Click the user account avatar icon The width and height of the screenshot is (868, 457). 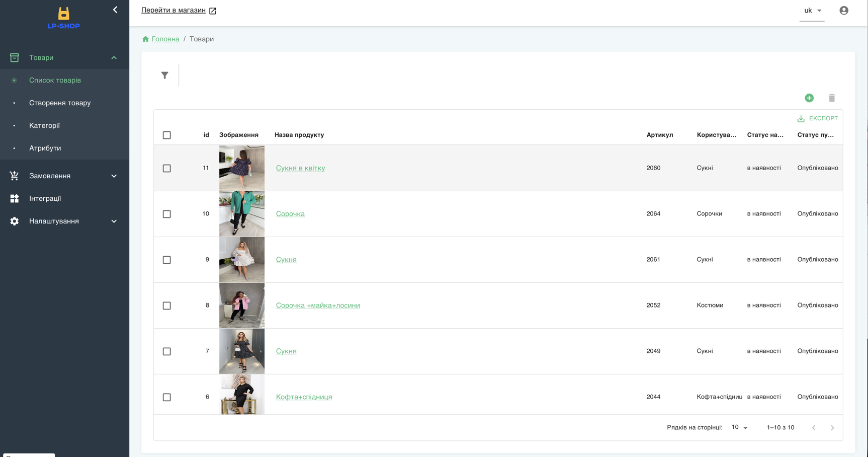click(x=843, y=11)
